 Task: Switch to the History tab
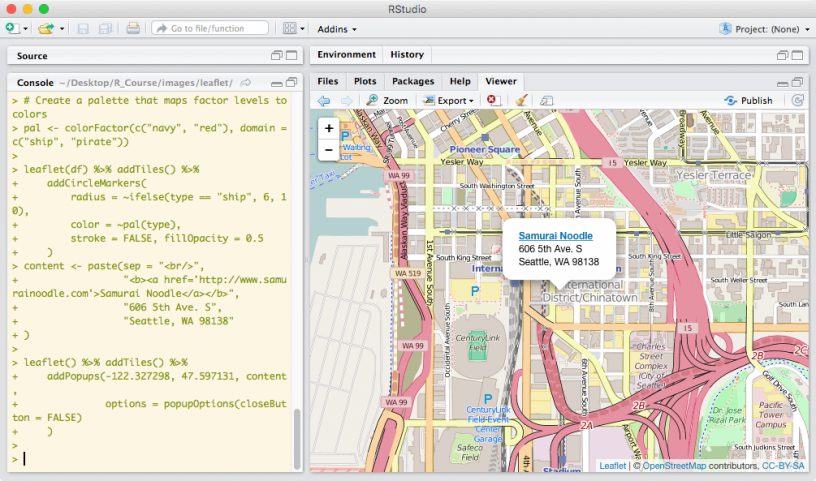(407, 54)
